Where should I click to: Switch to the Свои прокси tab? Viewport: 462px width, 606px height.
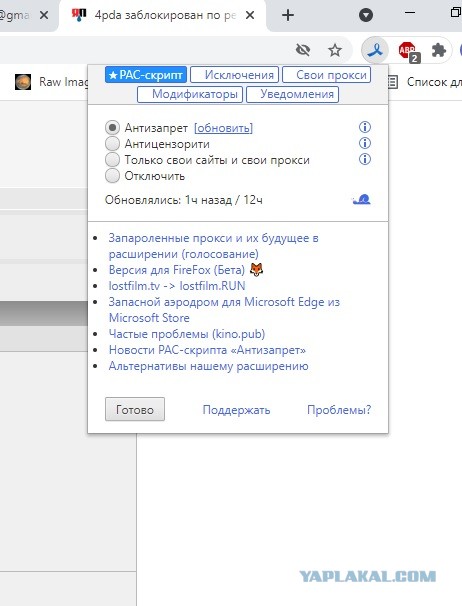pos(327,75)
